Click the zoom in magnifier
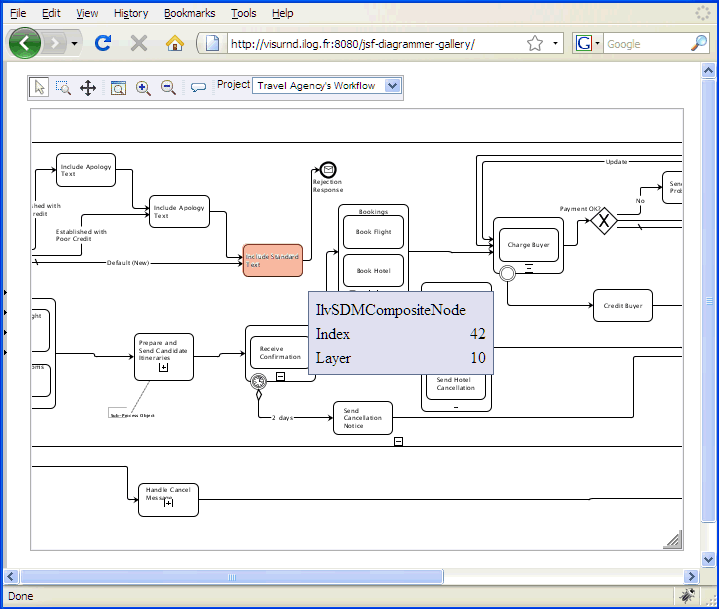This screenshot has width=719, height=609. pos(143,87)
